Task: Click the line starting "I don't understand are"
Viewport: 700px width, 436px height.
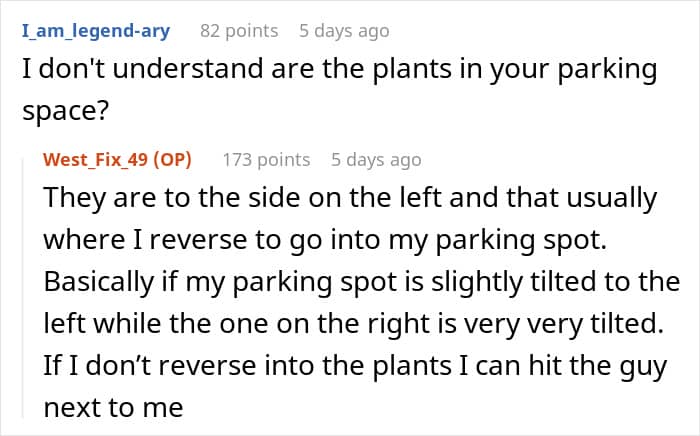Action: (x=339, y=71)
